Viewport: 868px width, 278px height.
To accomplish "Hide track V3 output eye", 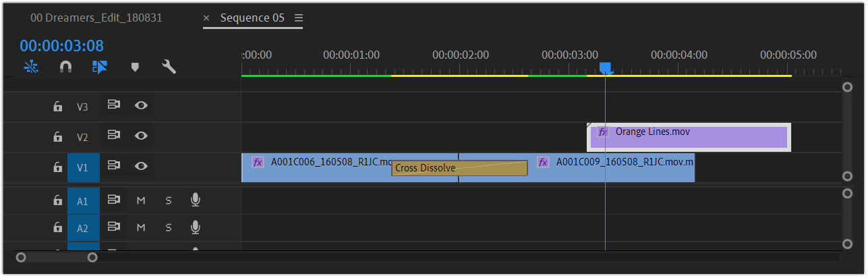I will pyautogui.click(x=141, y=105).
